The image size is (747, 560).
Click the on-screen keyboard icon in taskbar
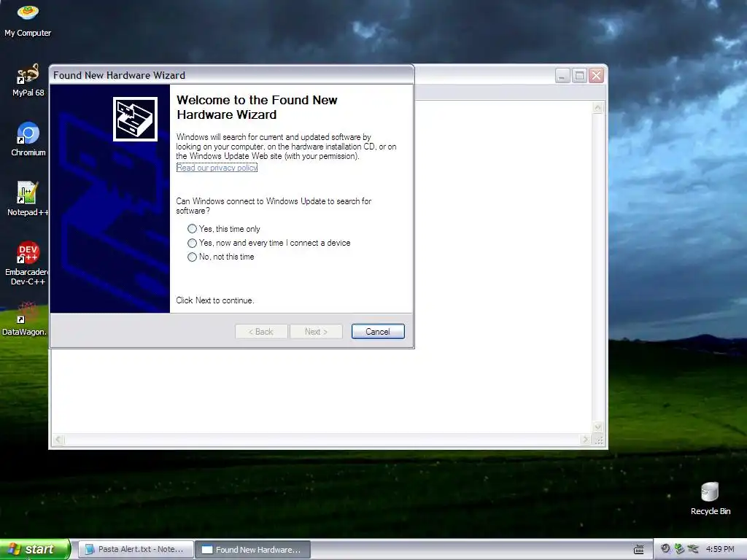[639, 550]
